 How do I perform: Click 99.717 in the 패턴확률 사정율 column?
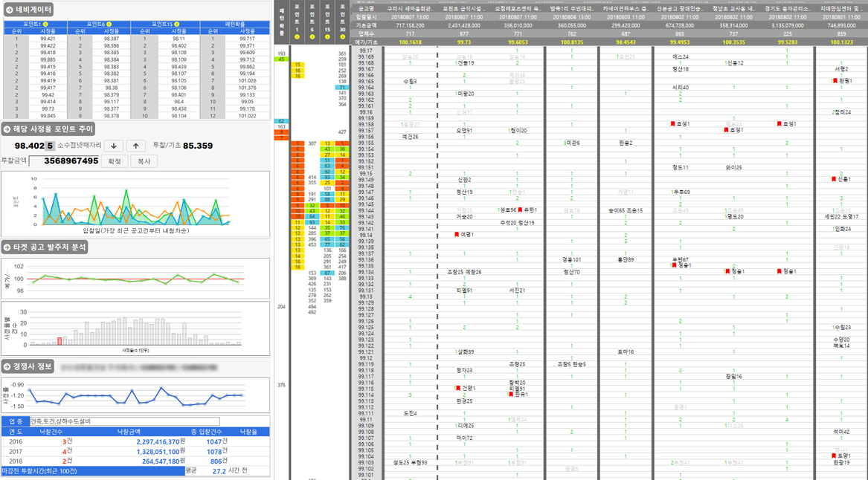point(248,39)
